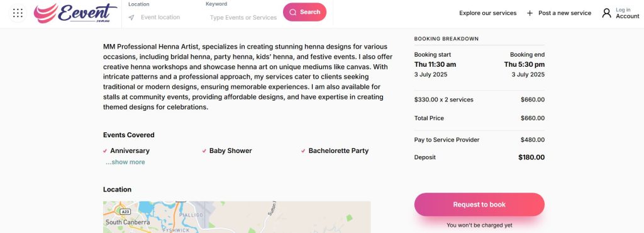Click the Request to book button
Viewport: 644px width, 233px height.
coord(479,205)
